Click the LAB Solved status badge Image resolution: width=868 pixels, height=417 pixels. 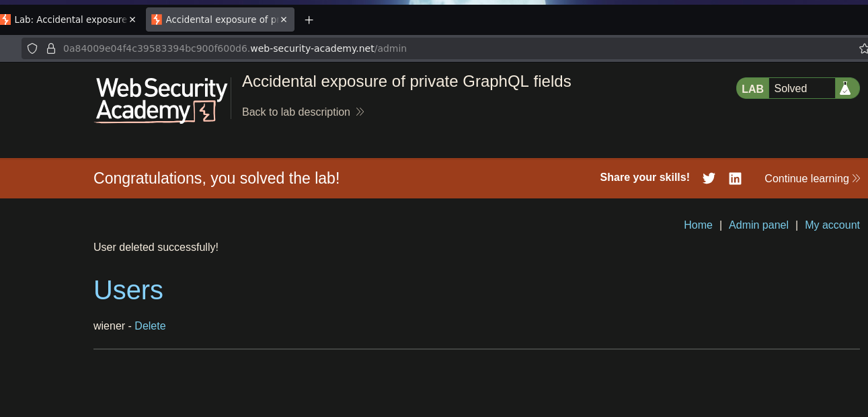(x=797, y=88)
